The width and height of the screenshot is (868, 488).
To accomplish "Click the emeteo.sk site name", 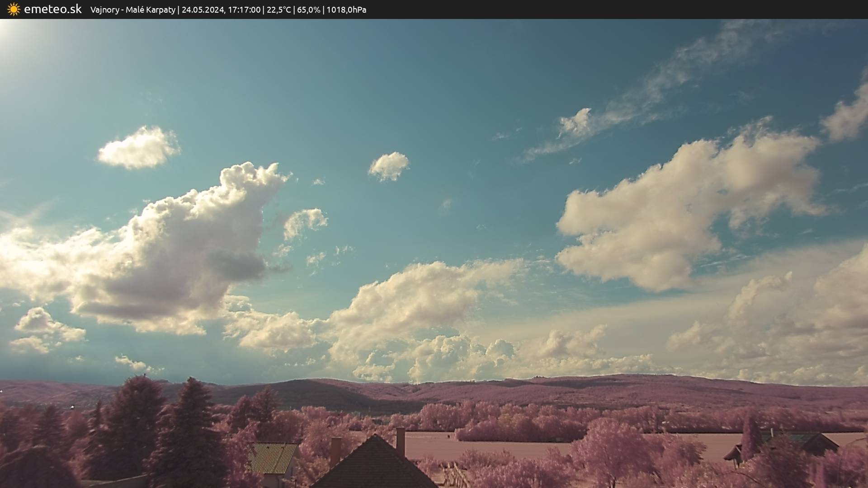I will 53,9.
